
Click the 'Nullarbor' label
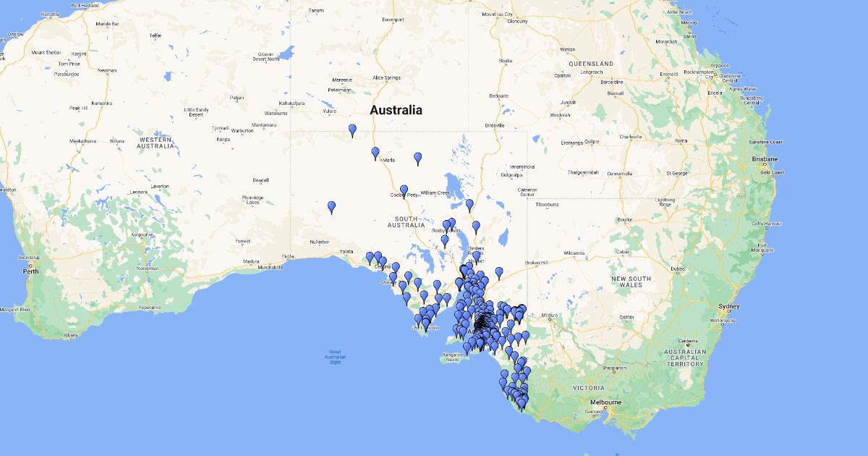[319, 241]
